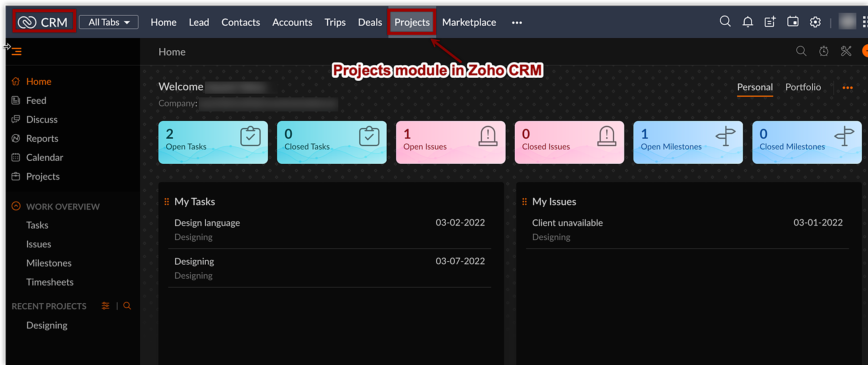Screen dimensions: 868x365
Task: Open orange more options ellipsis menu
Action: (x=847, y=88)
